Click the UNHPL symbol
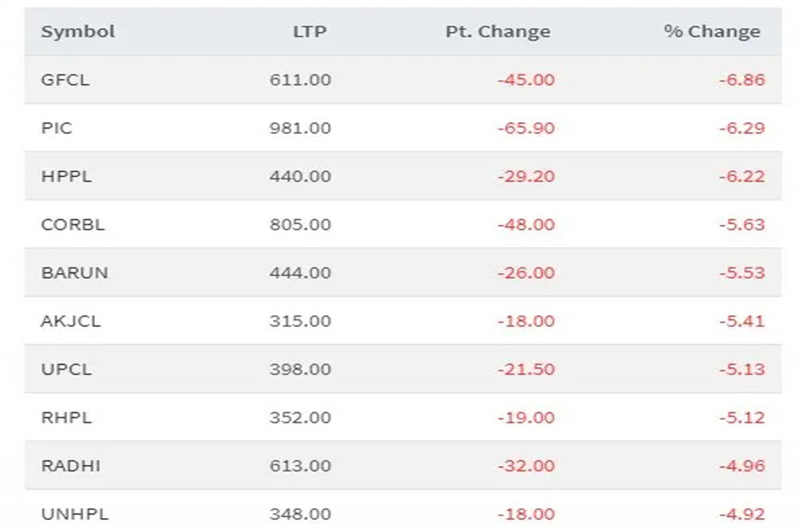Screen dimensions: 803x532 pyautogui.click(x=74, y=514)
